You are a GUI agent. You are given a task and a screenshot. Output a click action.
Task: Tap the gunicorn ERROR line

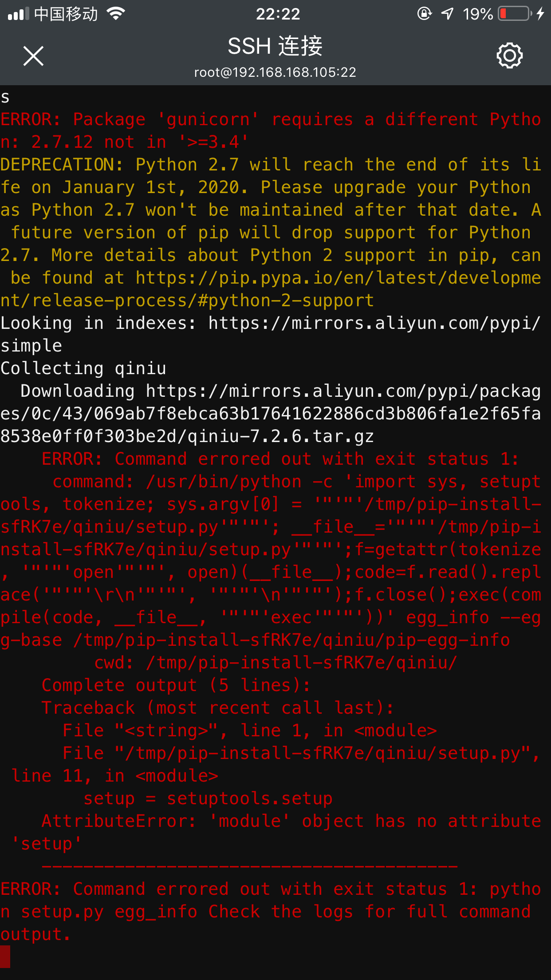(271, 130)
